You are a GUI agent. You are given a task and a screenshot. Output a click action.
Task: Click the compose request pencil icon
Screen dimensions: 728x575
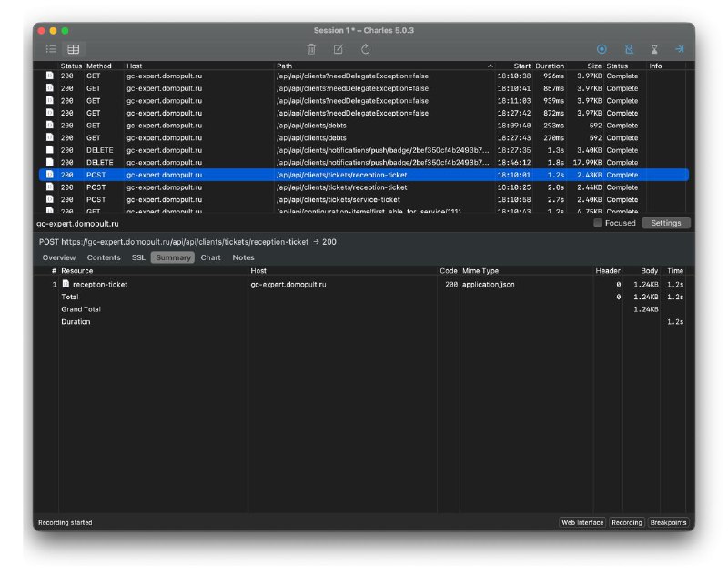[x=339, y=49]
